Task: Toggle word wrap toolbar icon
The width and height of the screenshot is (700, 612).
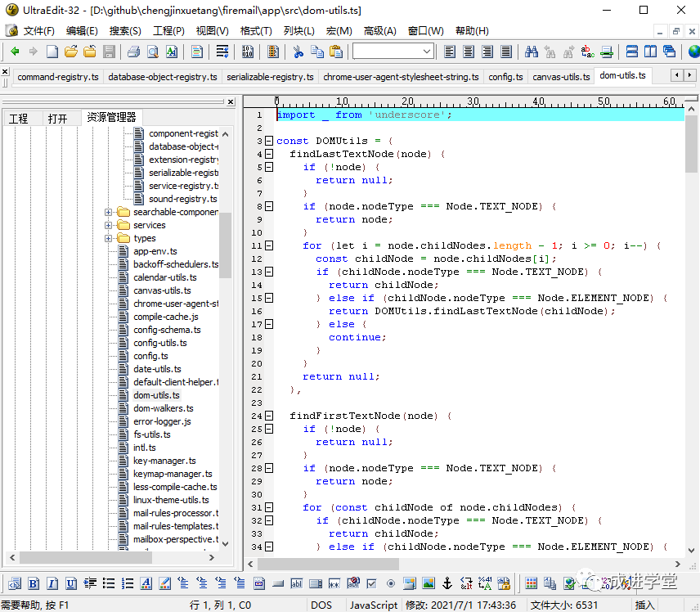Action: tap(222, 52)
